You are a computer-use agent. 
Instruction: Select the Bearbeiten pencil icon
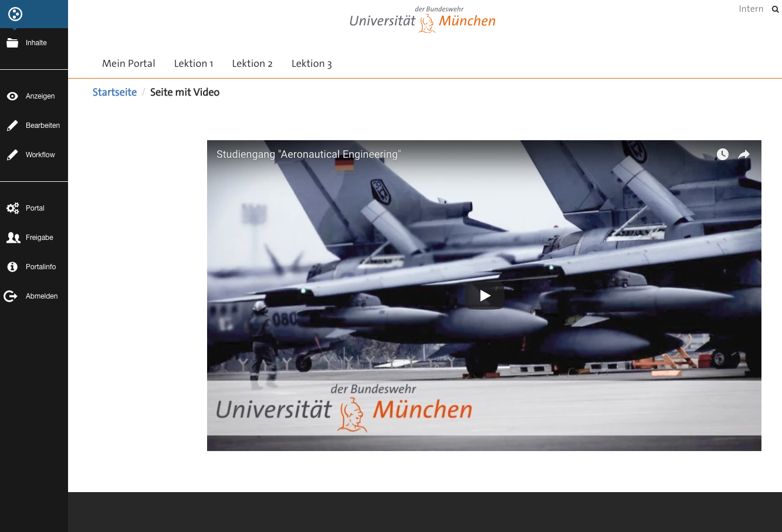tap(12, 126)
